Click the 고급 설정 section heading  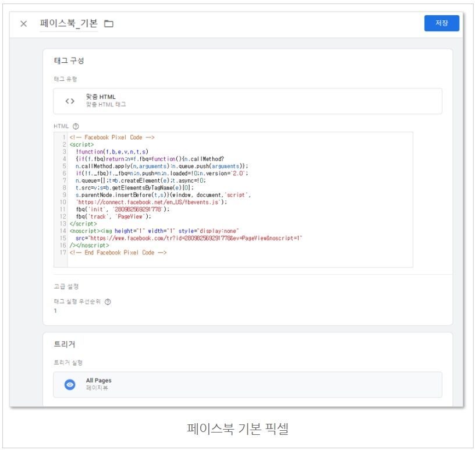pos(66,286)
